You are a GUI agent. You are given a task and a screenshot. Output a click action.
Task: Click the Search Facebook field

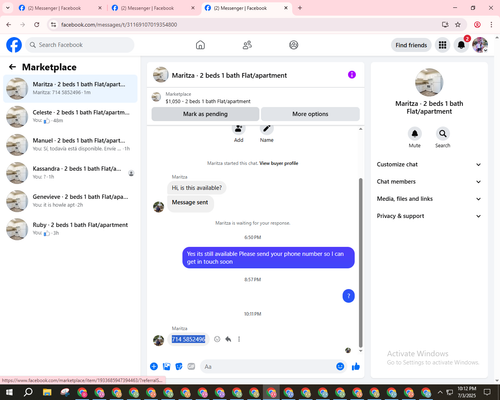(x=80, y=45)
